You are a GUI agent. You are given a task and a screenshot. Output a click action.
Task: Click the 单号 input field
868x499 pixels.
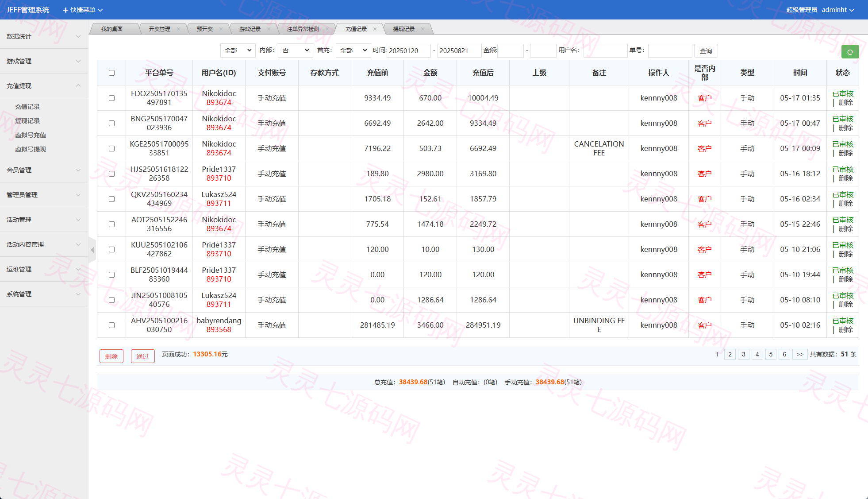click(670, 50)
